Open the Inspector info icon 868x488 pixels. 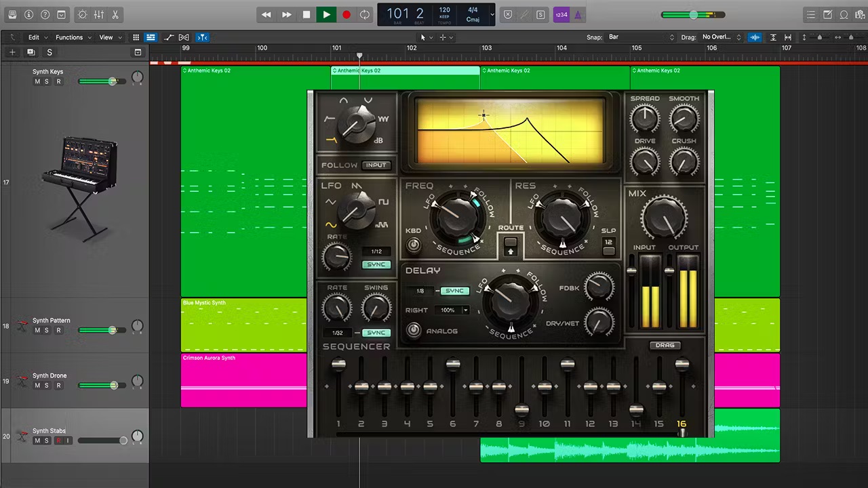28,14
